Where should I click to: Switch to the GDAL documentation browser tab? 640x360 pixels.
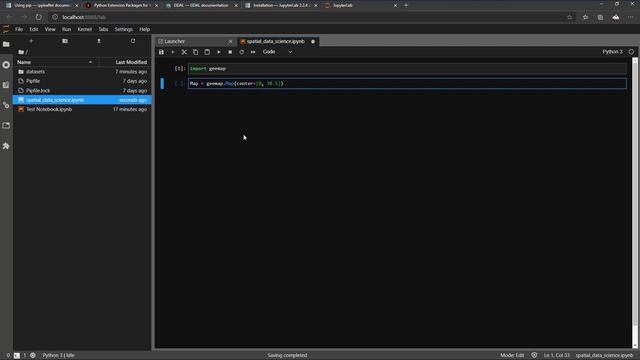coord(201,5)
